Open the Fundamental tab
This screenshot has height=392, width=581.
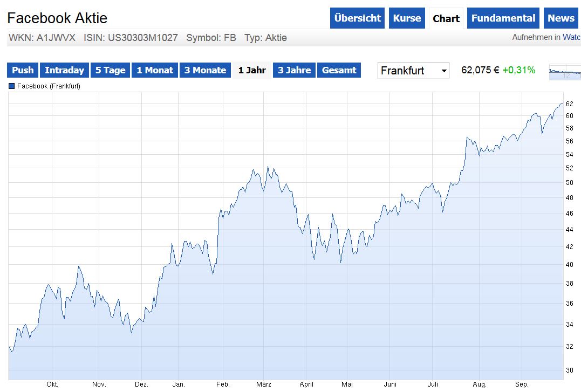point(503,18)
